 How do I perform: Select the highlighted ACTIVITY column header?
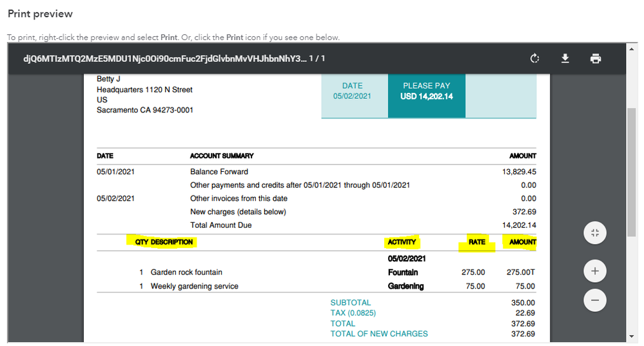coord(402,242)
